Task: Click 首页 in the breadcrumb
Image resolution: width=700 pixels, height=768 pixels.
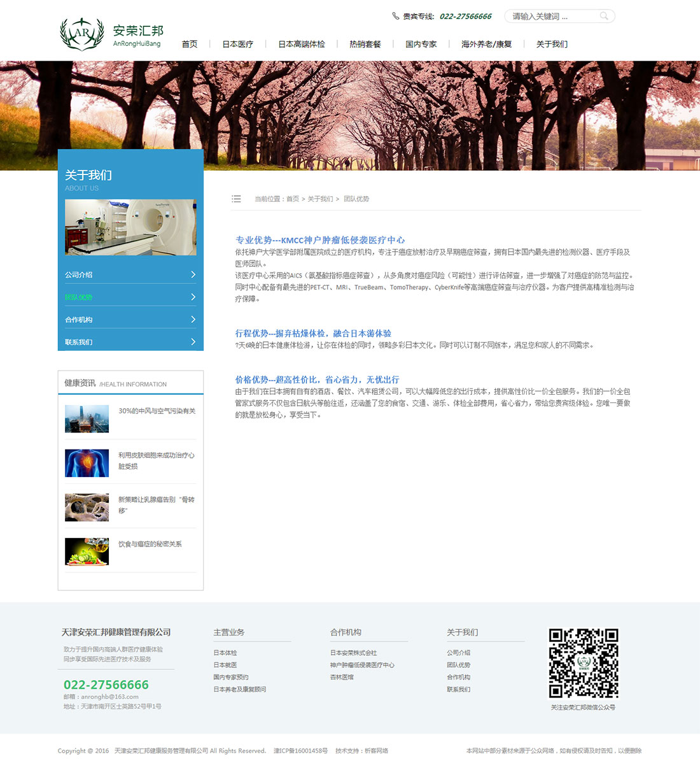Action: 292,199
